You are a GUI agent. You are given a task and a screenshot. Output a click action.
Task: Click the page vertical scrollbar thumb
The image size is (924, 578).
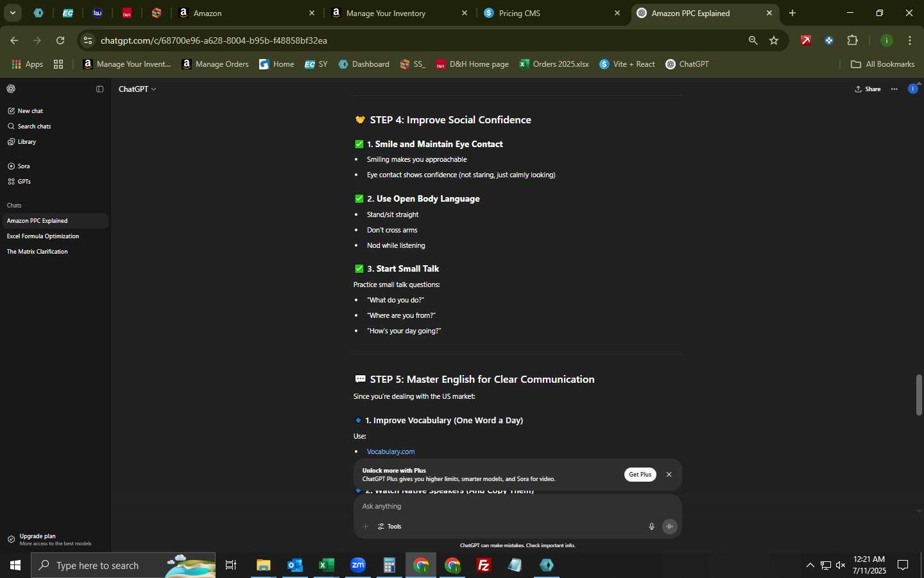pyautogui.click(x=919, y=394)
